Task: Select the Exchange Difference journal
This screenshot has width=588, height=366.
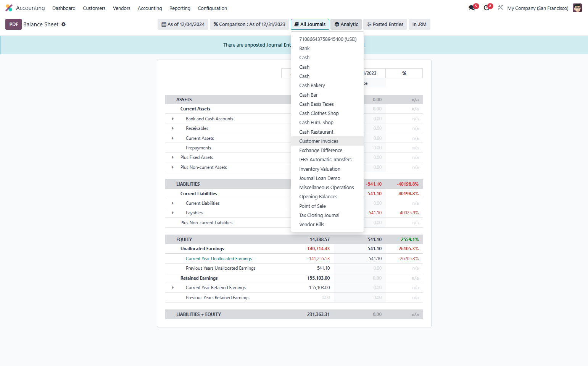Action: pyautogui.click(x=327, y=150)
